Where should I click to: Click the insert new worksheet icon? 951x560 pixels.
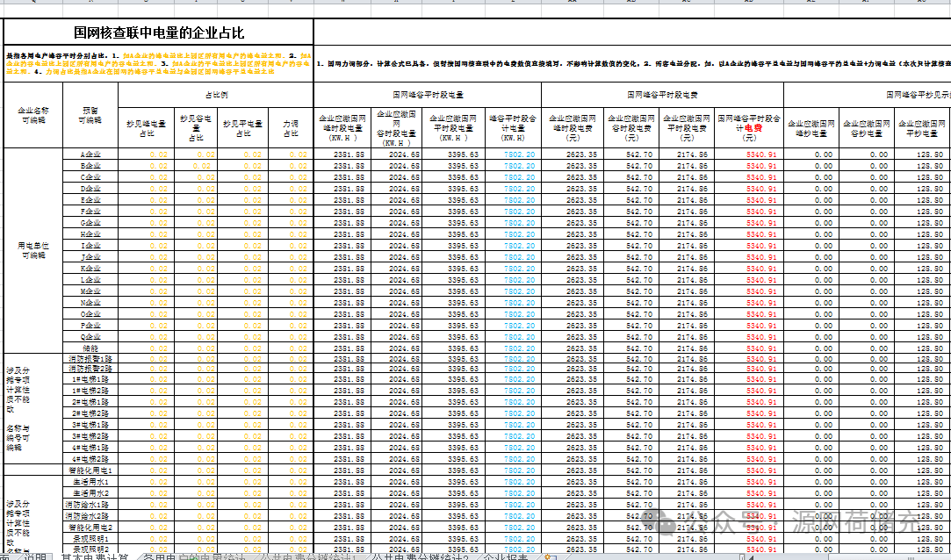[x=551, y=556]
